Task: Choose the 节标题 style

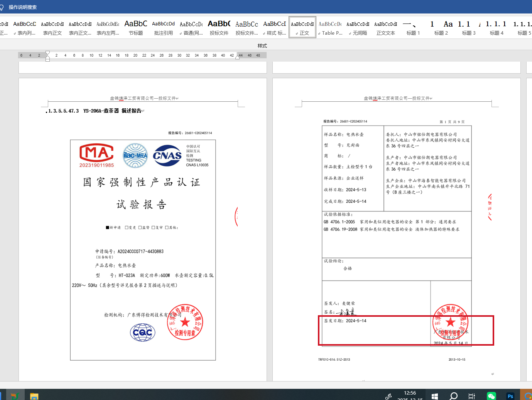Action: [136, 28]
